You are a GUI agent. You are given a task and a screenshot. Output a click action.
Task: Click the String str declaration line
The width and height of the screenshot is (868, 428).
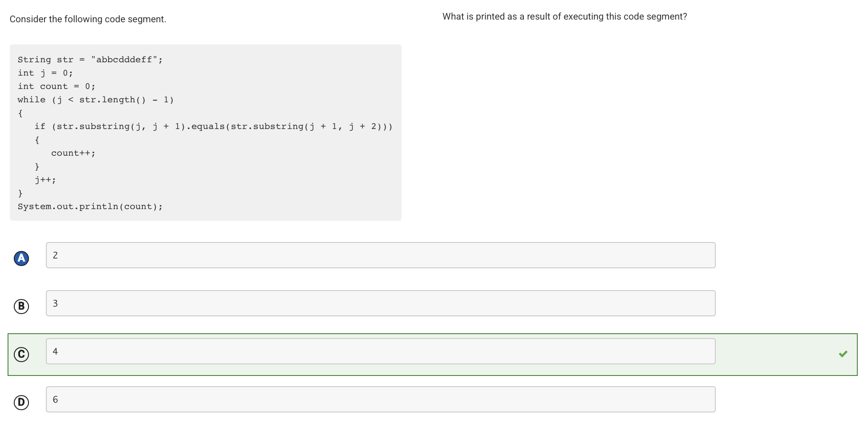click(90, 59)
